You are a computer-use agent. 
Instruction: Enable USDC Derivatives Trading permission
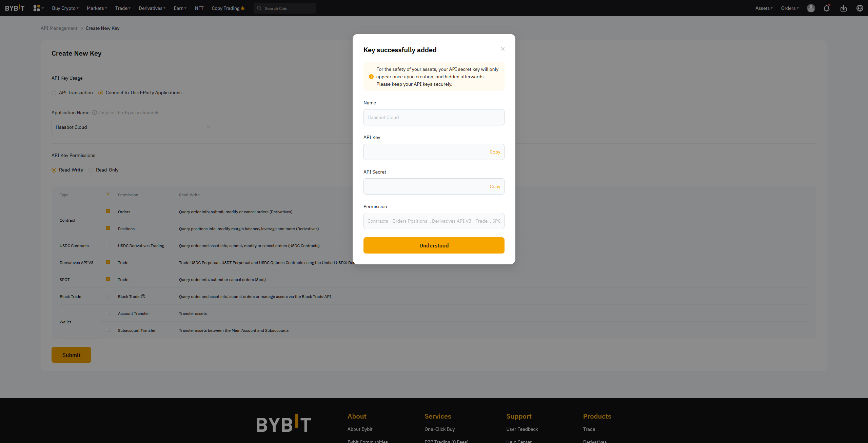[108, 245]
